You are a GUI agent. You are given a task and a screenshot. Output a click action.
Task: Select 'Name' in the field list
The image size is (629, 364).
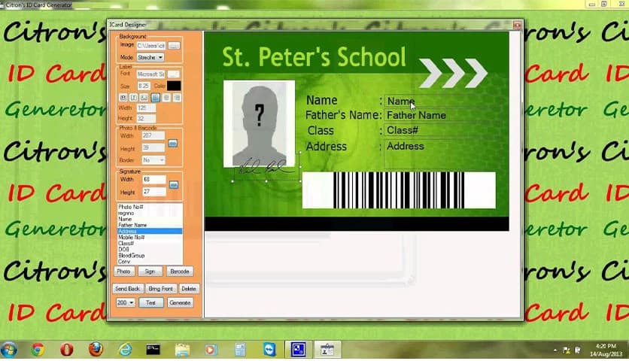[149, 220]
